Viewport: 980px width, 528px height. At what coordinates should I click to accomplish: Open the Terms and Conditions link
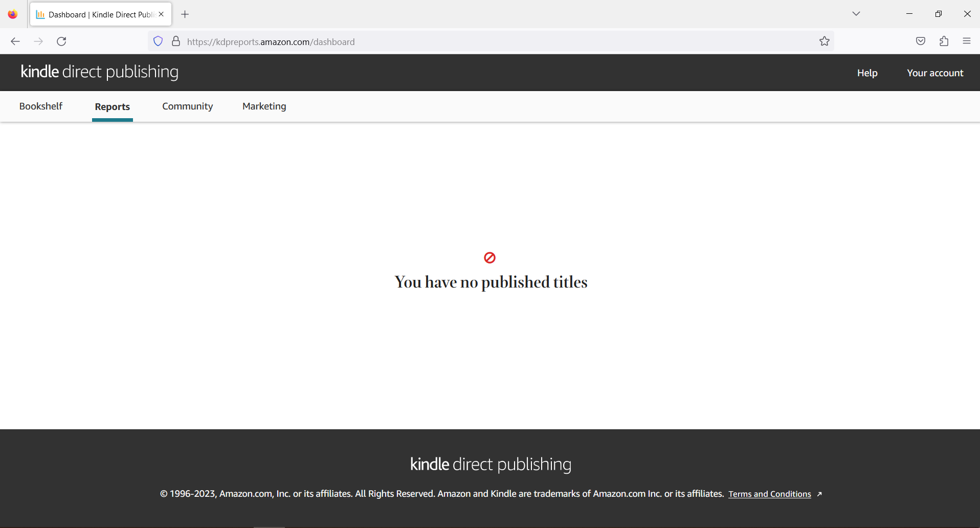tap(770, 494)
